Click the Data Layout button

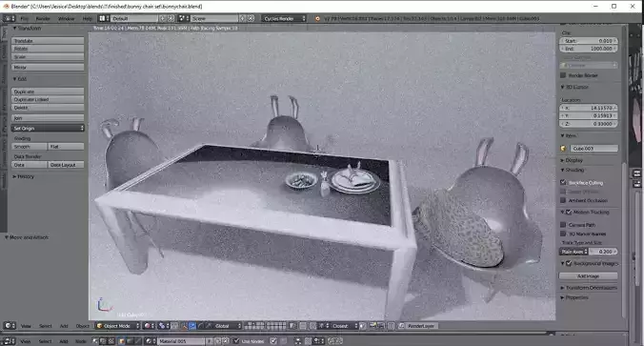pyautogui.click(x=66, y=165)
